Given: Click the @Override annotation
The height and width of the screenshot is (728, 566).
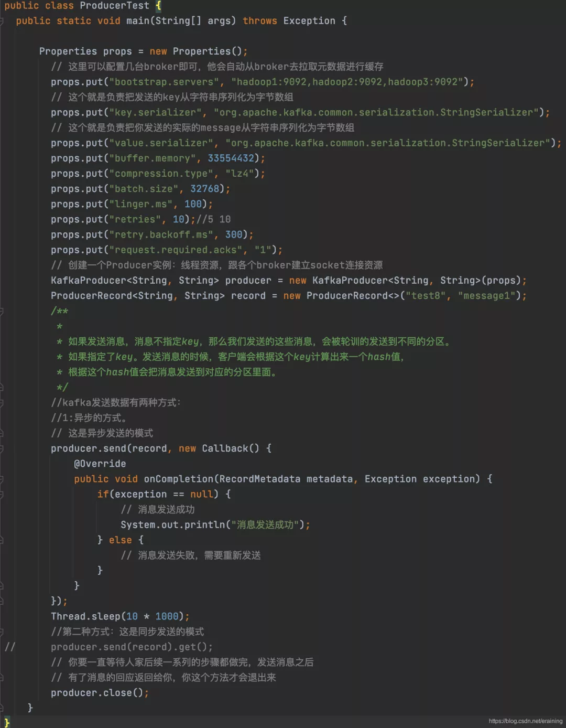Looking at the screenshot, I should point(100,464).
